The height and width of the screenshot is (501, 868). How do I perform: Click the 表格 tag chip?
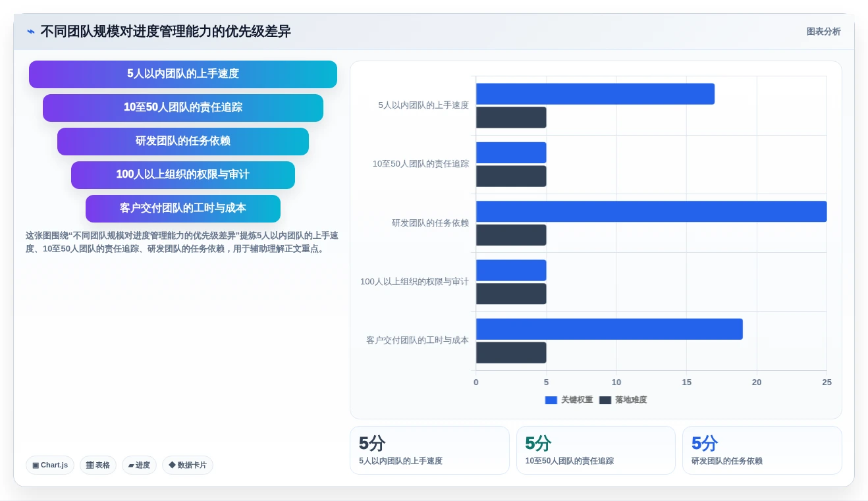[98, 465]
